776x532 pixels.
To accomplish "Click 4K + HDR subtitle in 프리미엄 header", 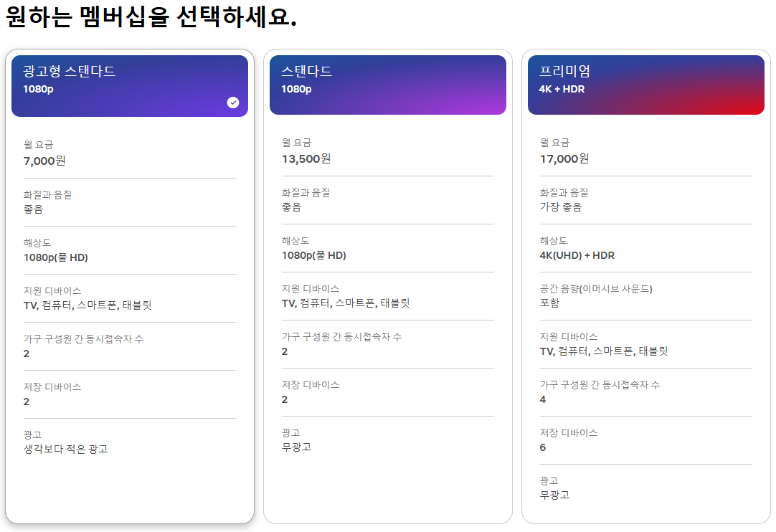I will tap(562, 89).
